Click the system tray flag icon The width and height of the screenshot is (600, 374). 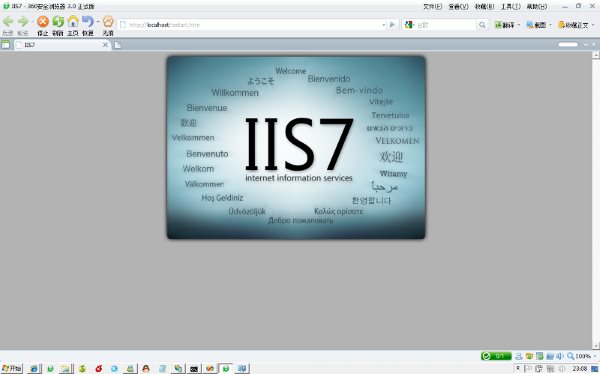528,368
